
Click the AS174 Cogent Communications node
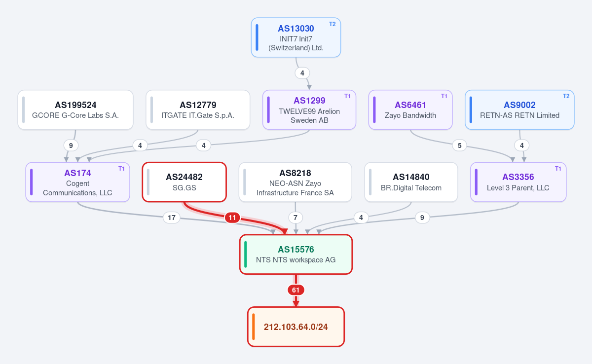tap(78, 182)
